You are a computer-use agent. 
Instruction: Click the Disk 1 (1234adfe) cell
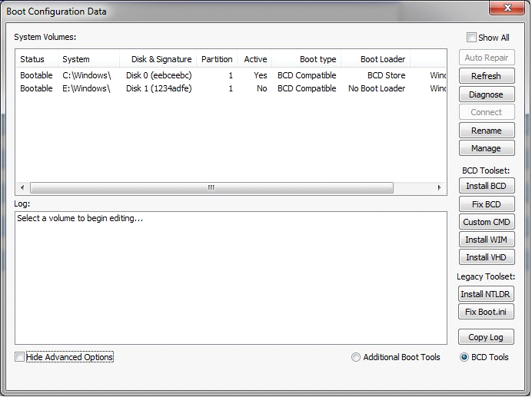(159, 88)
